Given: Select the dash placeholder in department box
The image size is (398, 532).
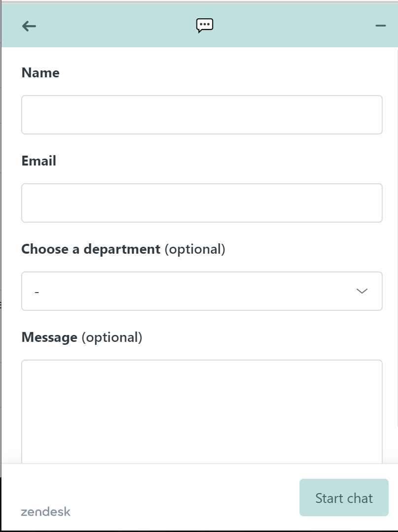Looking at the screenshot, I should click(x=36, y=292).
